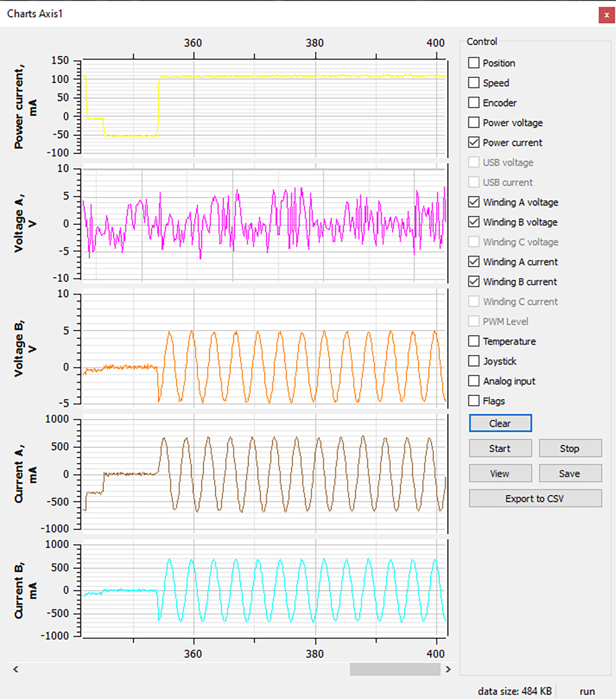Click the left scroll arrow
The image size is (616, 700).
pyautogui.click(x=15, y=670)
